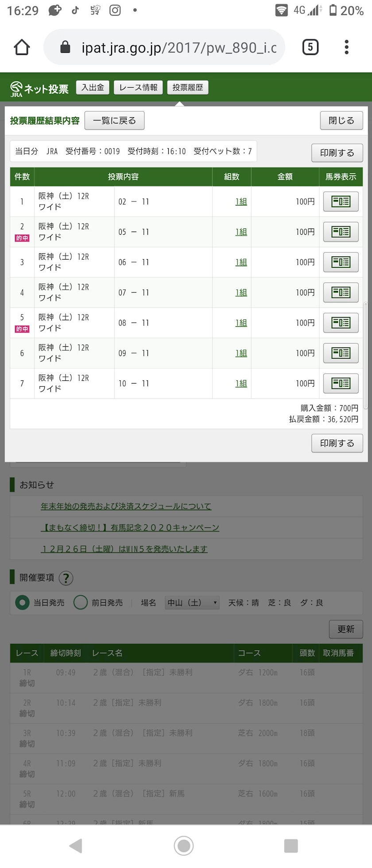Open the 入出金 menu tab

93,87
